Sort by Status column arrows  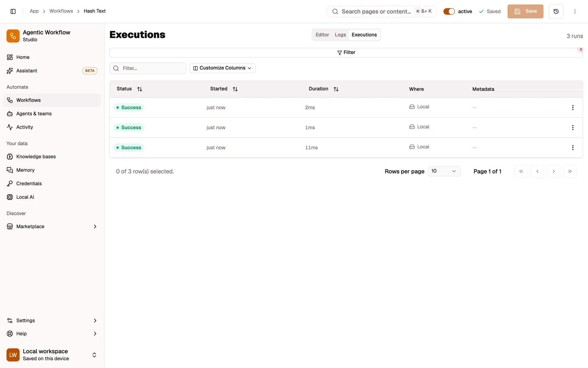tap(140, 89)
